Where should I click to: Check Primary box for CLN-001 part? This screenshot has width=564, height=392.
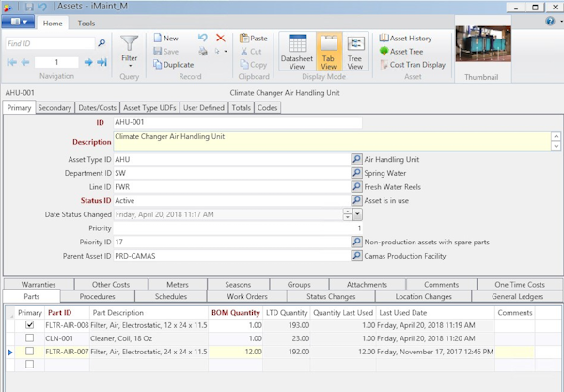[x=30, y=338]
